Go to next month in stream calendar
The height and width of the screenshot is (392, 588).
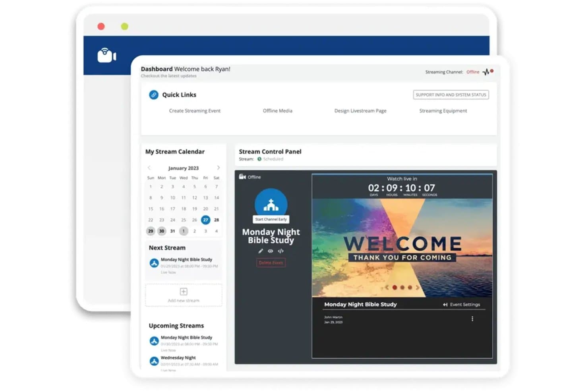coord(218,168)
